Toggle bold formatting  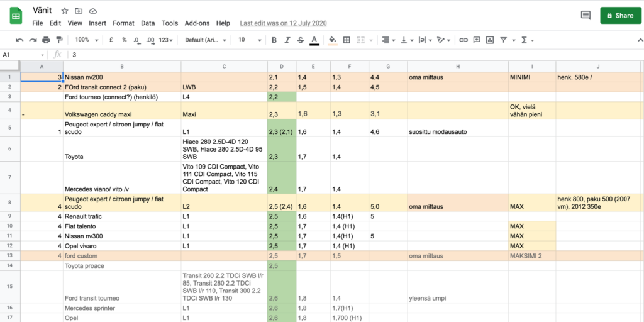(274, 40)
